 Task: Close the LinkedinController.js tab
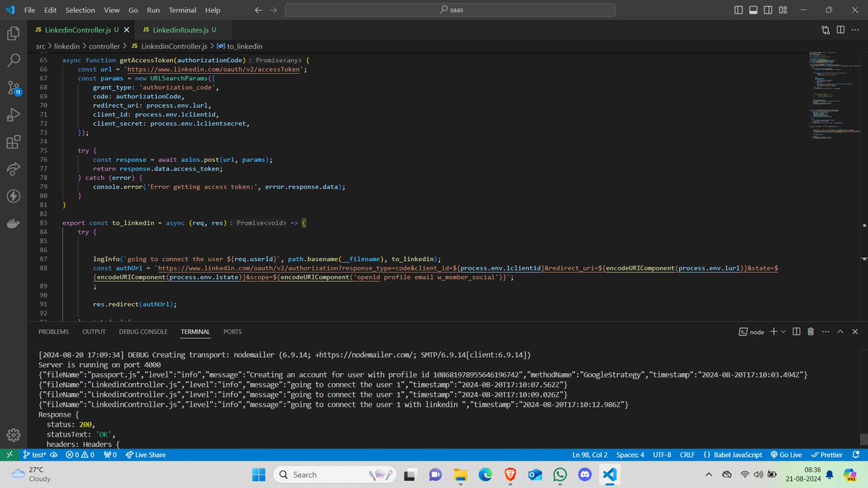coord(127,30)
